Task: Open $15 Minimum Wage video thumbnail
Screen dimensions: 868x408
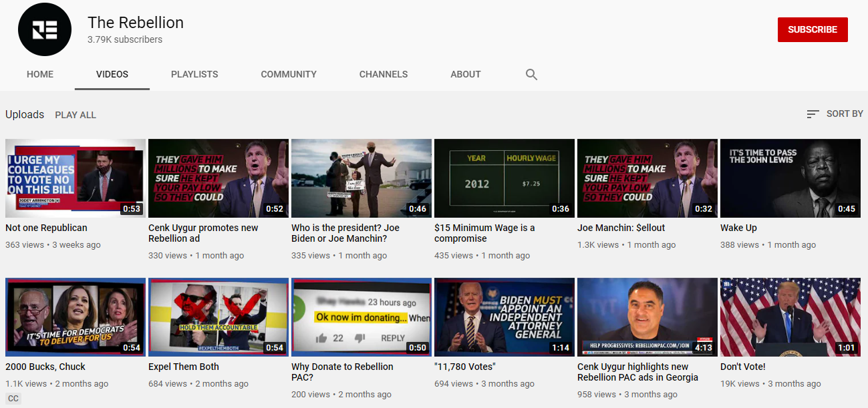Action: [x=504, y=178]
